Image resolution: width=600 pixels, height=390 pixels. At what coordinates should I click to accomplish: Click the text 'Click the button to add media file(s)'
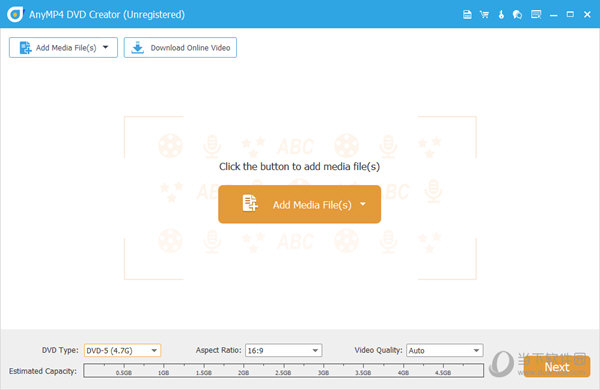299,166
